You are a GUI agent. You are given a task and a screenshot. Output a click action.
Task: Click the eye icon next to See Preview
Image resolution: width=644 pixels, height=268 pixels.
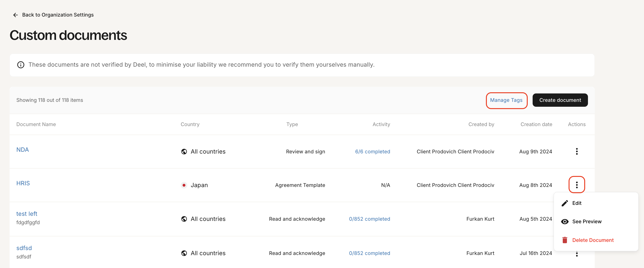(565, 221)
